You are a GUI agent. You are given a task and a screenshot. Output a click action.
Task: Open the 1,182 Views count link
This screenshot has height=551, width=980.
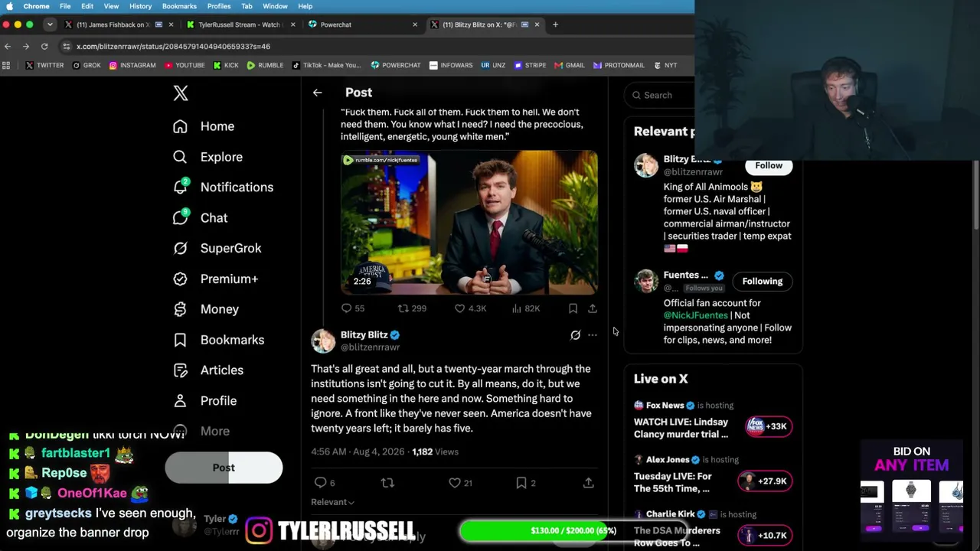435,452
